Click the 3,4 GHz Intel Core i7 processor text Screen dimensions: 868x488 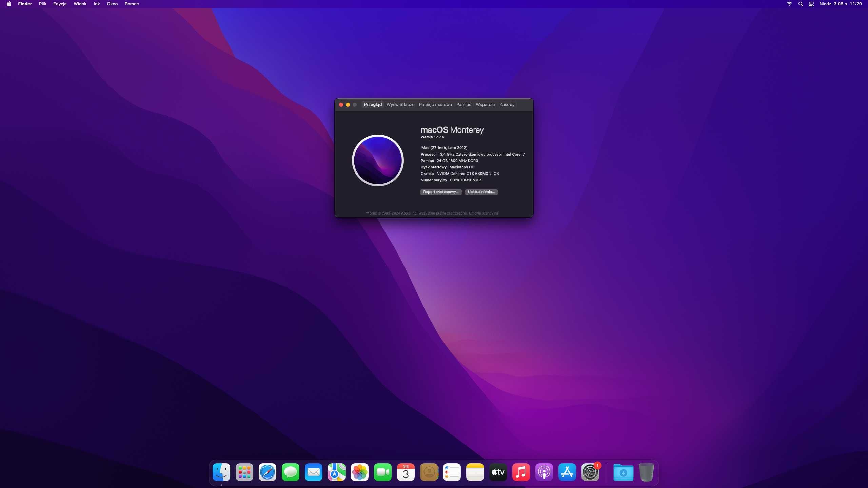tap(482, 154)
